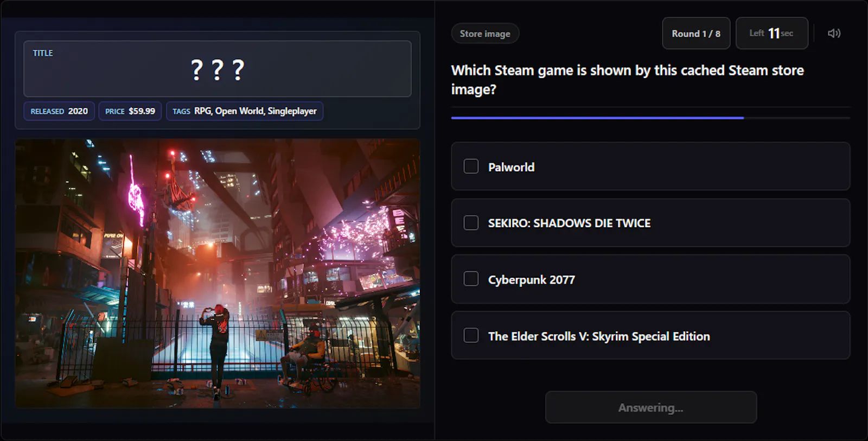Screen dimensions: 868x441
Task: Click the question text about Steam game
Action: click(x=627, y=80)
